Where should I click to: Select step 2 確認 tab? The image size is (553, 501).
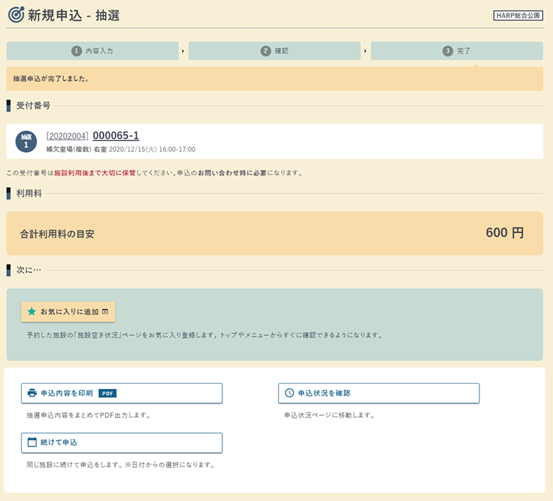pyautogui.click(x=274, y=51)
